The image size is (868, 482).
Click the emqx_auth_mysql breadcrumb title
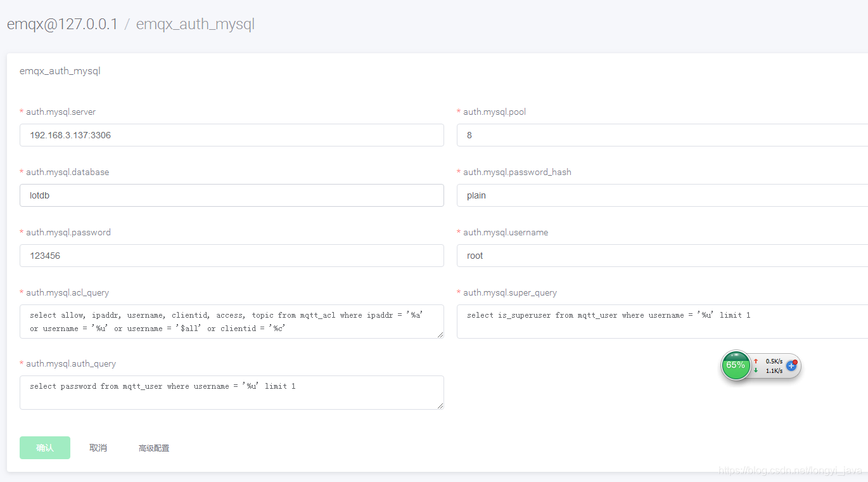(195, 25)
